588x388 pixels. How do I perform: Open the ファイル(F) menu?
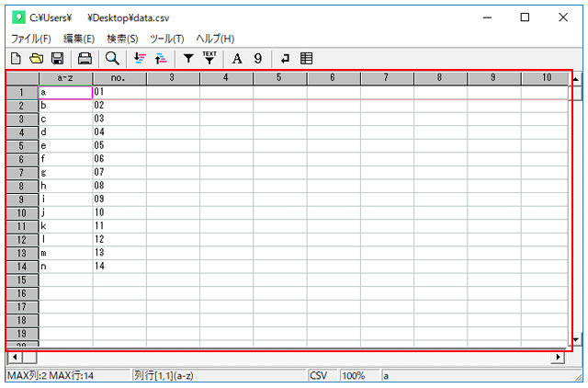pos(30,39)
